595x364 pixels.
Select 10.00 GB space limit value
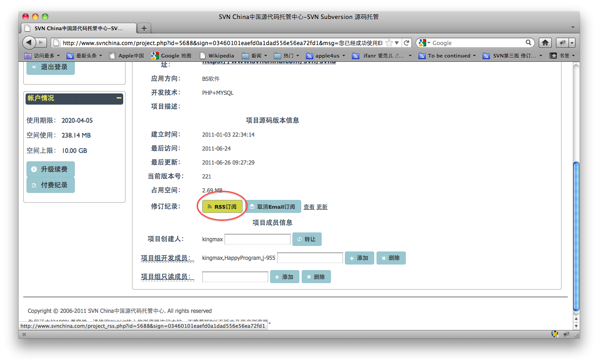(74, 151)
